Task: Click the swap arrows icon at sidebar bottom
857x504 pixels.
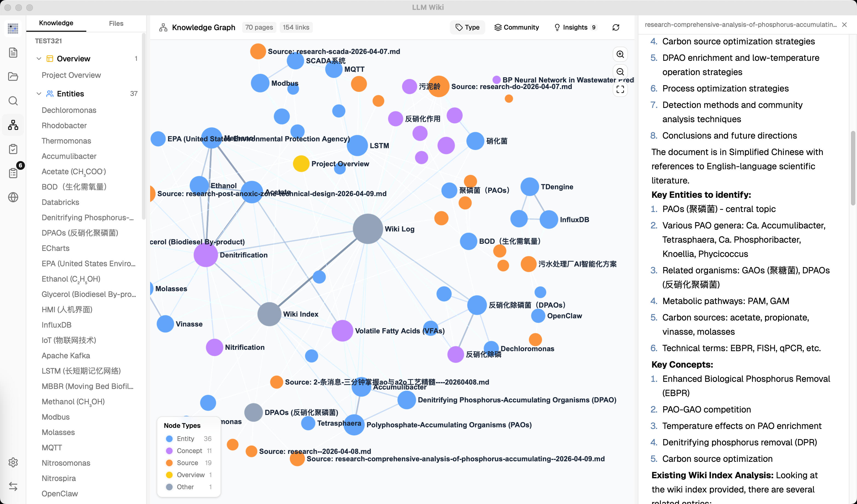Action: point(13,486)
